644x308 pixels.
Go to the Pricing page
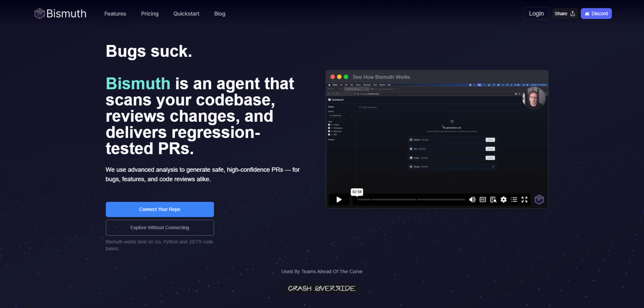click(149, 14)
